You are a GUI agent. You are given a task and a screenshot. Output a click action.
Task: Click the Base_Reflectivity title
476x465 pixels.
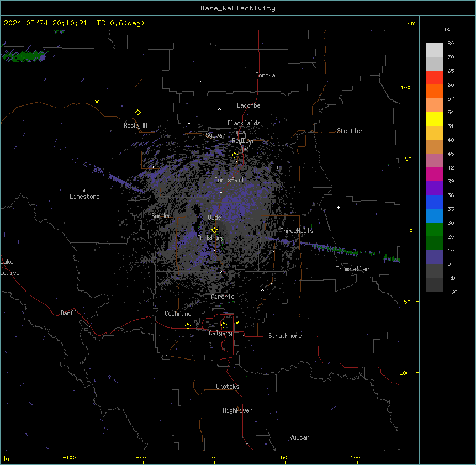coord(238,8)
